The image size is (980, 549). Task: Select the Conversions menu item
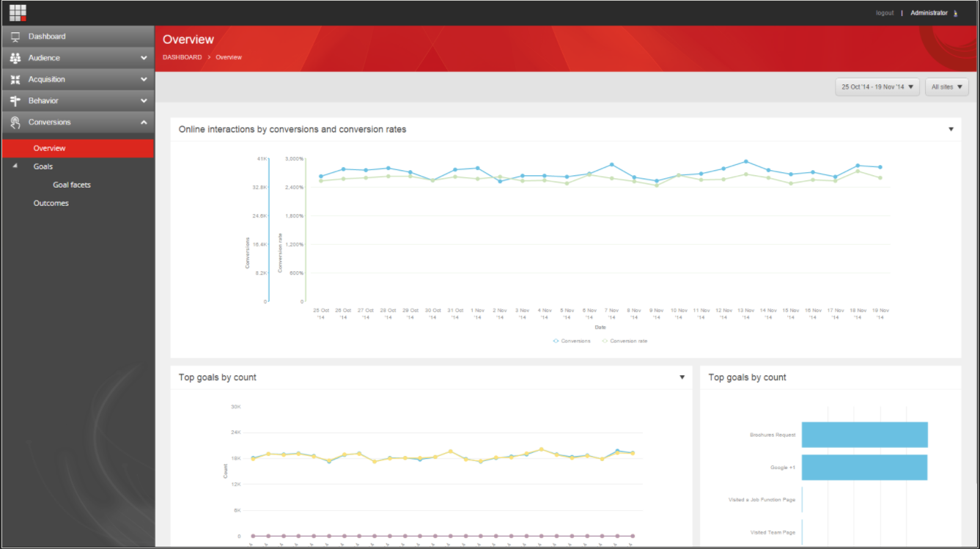(78, 122)
